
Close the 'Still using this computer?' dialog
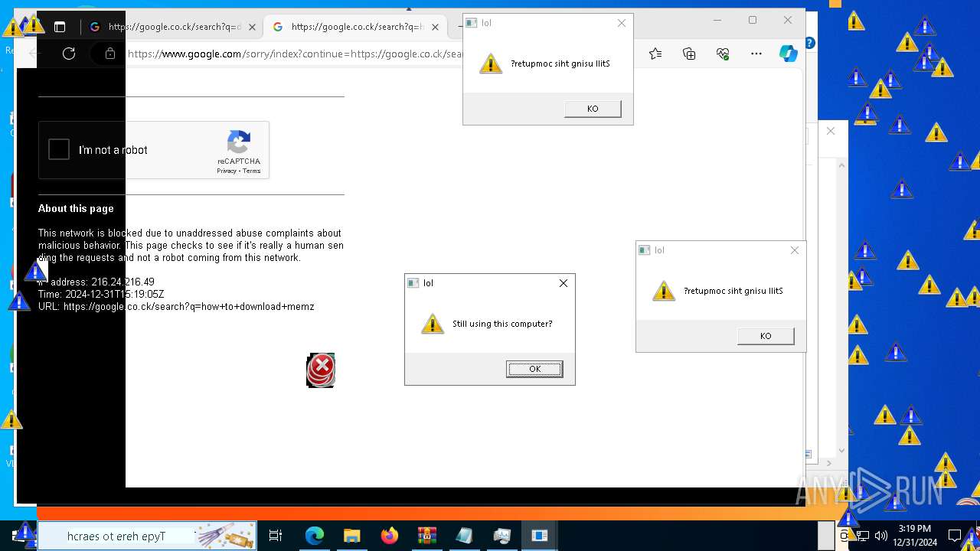click(x=563, y=283)
